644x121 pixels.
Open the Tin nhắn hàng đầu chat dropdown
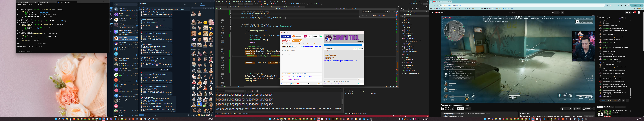coord(606,18)
